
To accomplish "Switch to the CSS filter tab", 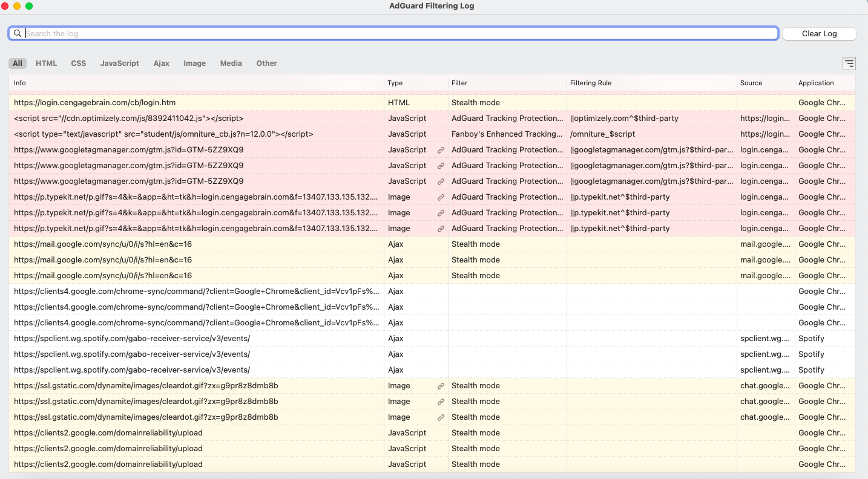I will (x=78, y=63).
